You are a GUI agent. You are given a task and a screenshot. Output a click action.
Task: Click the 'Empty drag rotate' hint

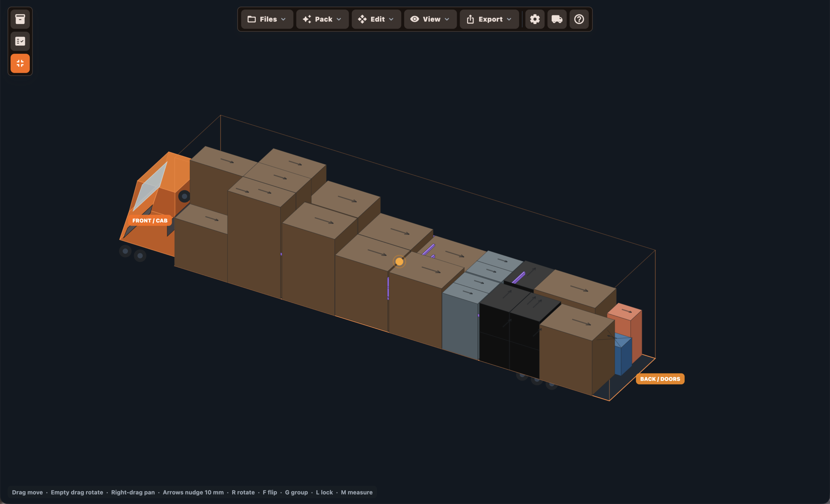pyautogui.click(x=77, y=492)
